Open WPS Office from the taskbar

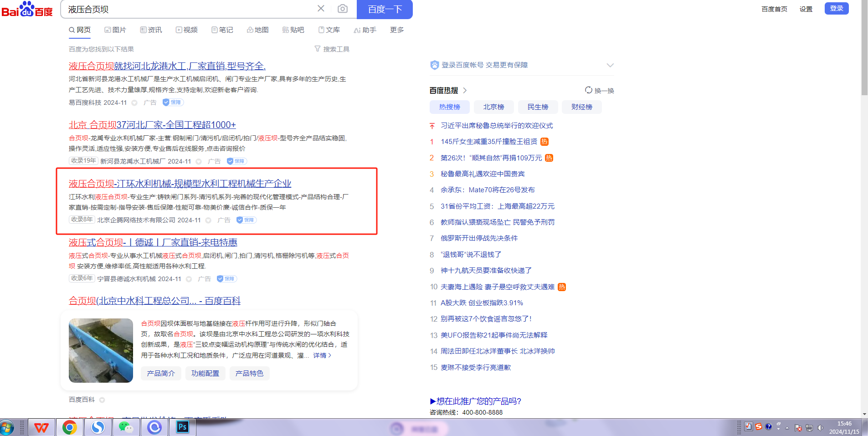pyautogui.click(x=41, y=427)
